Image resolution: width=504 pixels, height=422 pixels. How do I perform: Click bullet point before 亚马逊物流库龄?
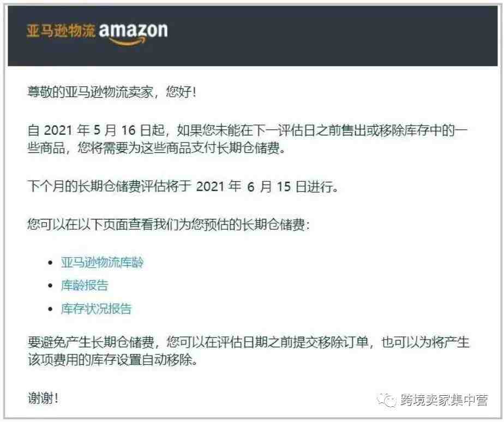[x=50, y=263]
